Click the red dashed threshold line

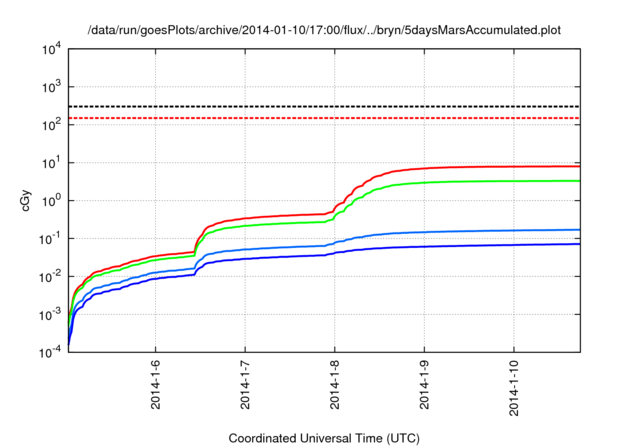(x=324, y=118)
